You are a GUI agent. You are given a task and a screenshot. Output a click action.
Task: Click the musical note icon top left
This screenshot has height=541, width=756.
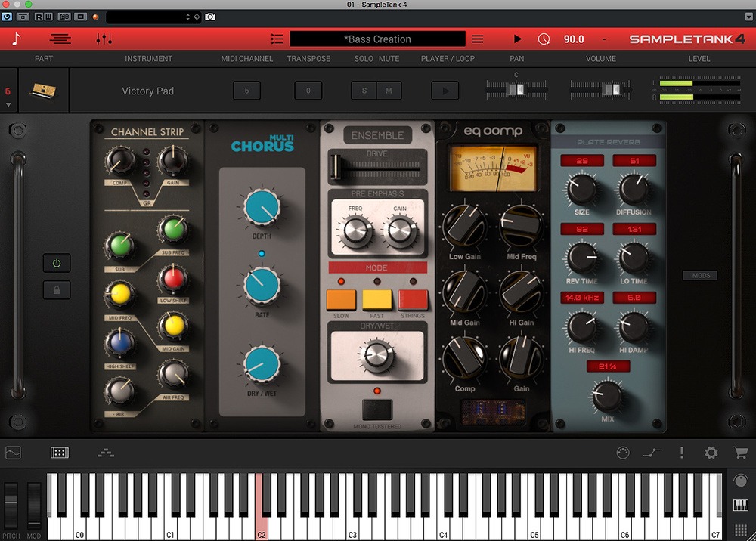pos(16,39)
